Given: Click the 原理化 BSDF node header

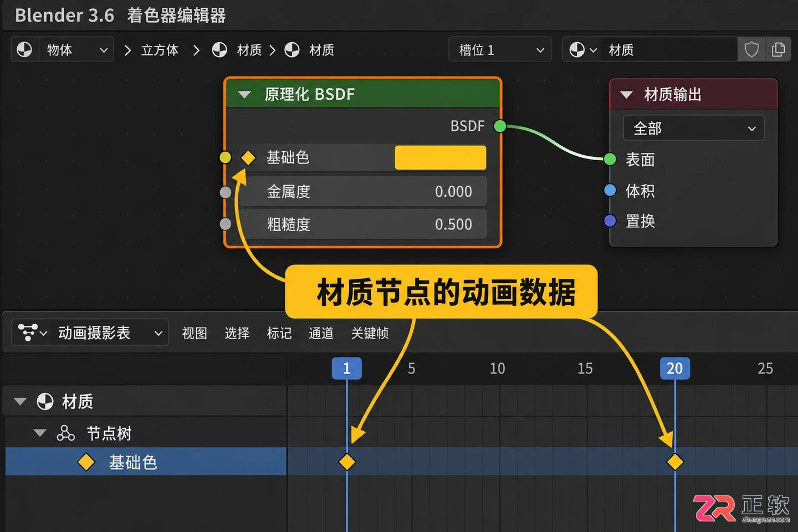Looking at the screenshot, I should 363,94.
